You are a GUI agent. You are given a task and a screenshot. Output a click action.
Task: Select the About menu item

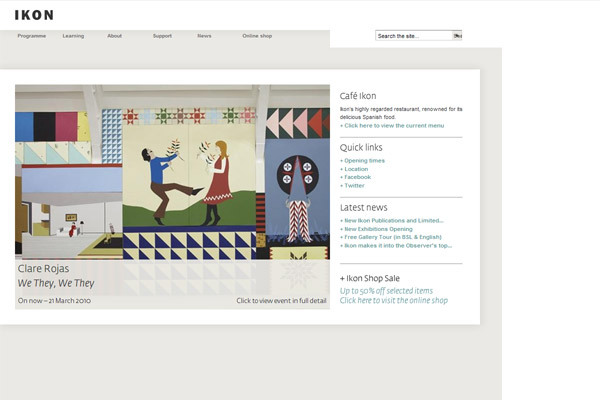[x=114, y=36]
